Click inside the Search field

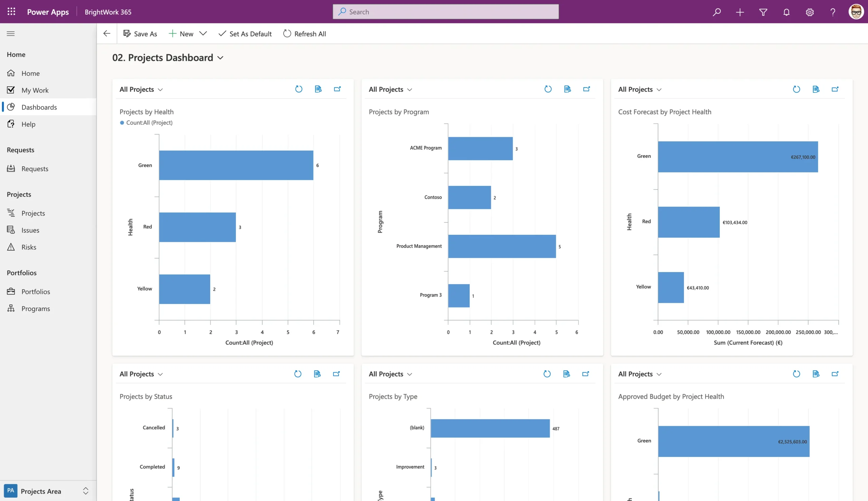pos(446,12)
